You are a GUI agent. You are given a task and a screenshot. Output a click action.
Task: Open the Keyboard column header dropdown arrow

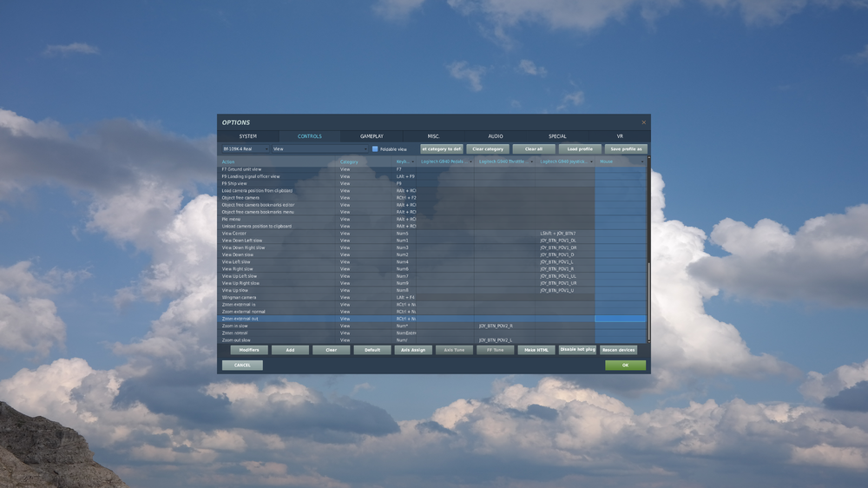(x=412, y=162)
